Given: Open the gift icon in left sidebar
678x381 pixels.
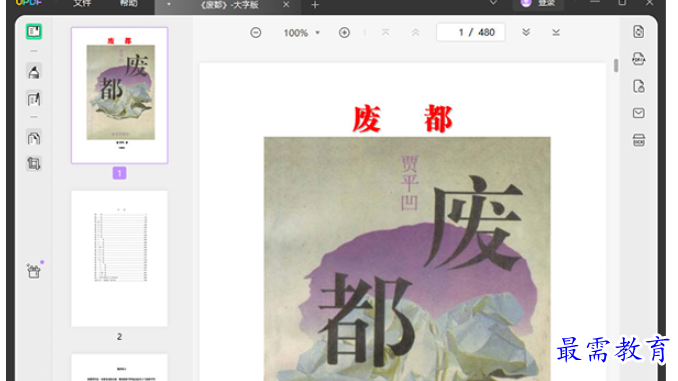Looking at the screenshot, I should pyautogui.click(x=34, y=271).
